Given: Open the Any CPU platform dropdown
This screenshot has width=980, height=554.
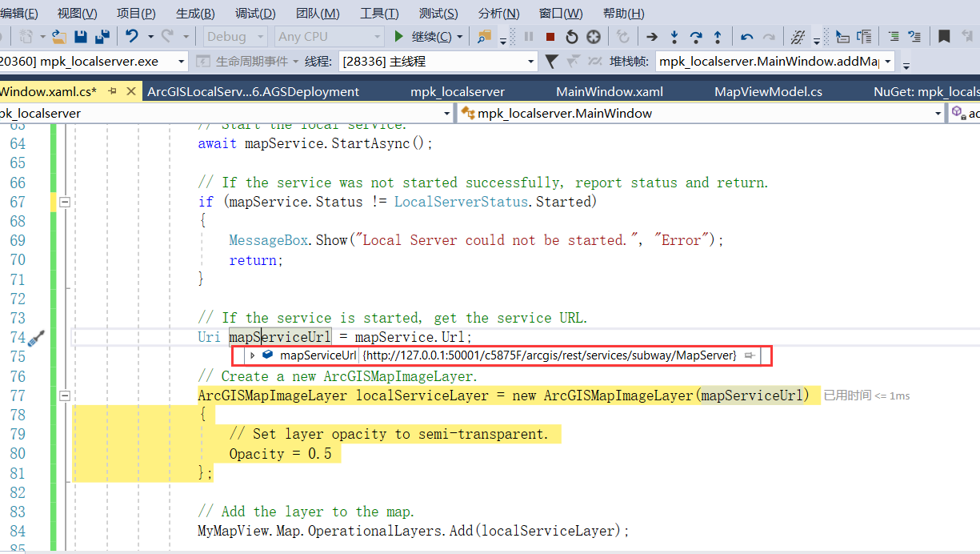Looking at the screenshot, I should pos(328,36).
